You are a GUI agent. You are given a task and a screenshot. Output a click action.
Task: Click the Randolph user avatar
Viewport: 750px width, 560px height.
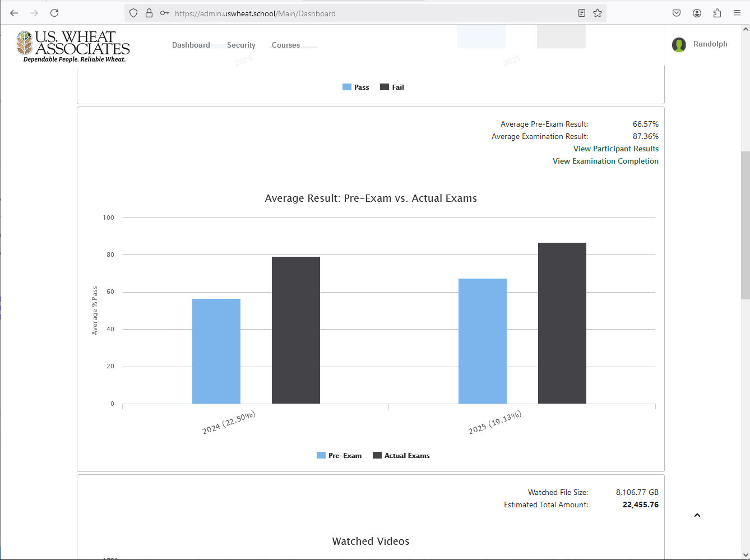(x=679, y=45)
